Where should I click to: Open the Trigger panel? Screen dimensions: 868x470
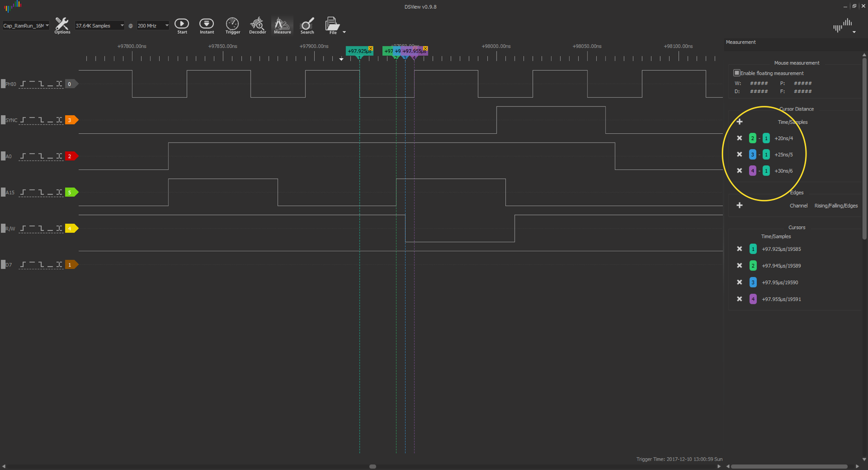point(233,25)
